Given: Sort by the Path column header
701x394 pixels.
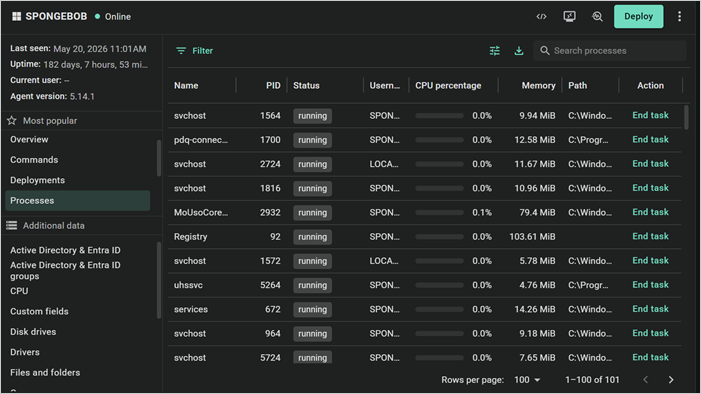Looking at the screenshot, I should click(x=578, y=85).
